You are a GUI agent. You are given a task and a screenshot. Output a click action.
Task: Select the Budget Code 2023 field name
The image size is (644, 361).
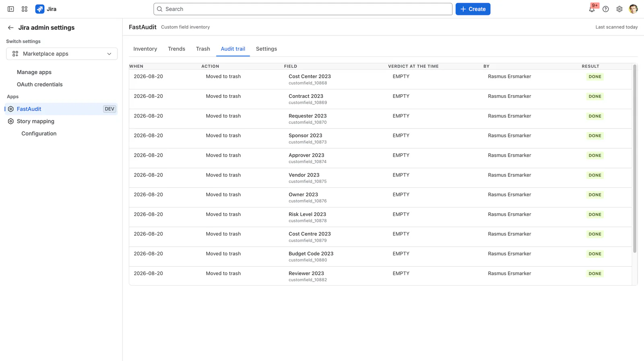311,253
